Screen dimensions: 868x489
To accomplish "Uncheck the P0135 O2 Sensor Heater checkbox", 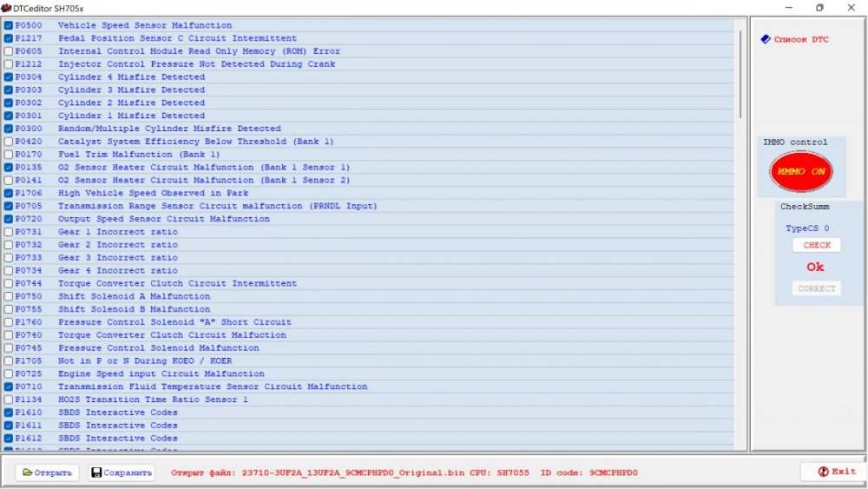I will click(x=9, y=168).
